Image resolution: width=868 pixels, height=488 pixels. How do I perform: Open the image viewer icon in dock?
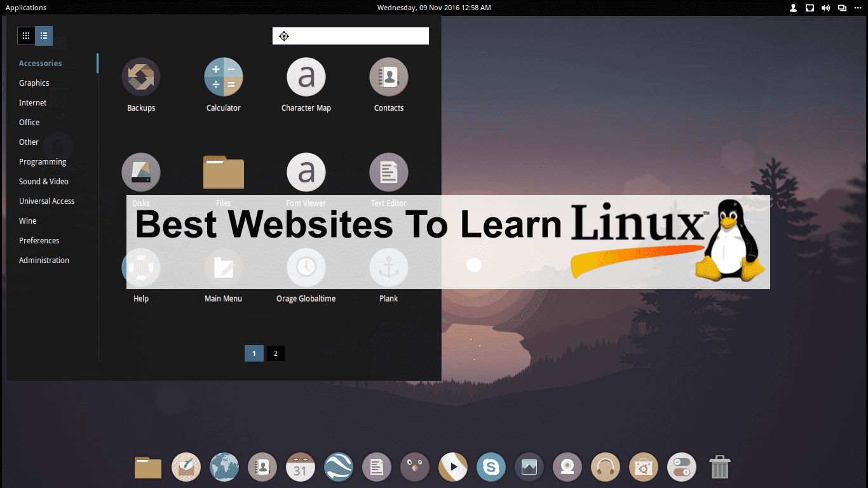coord(529,468)
